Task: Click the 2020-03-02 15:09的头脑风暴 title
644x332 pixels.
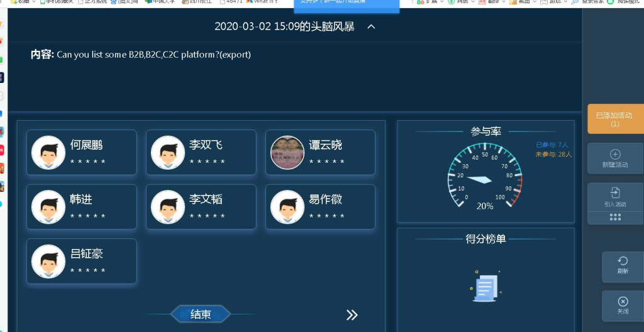Action: point(284,26)
